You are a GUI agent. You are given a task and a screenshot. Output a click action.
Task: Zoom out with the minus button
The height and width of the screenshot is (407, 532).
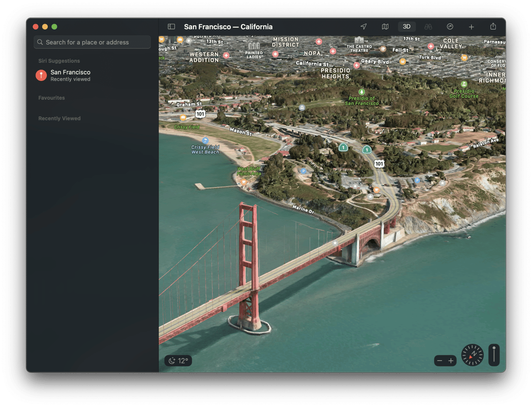[x=440, y=361]
